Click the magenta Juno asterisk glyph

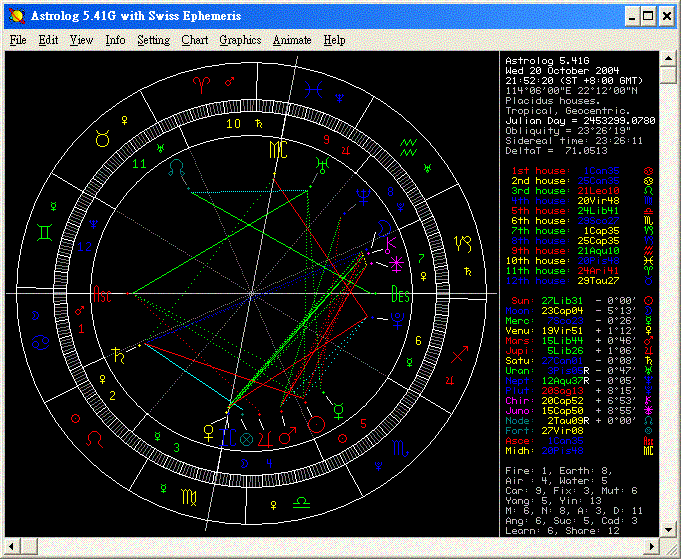[x=397, y=264]
